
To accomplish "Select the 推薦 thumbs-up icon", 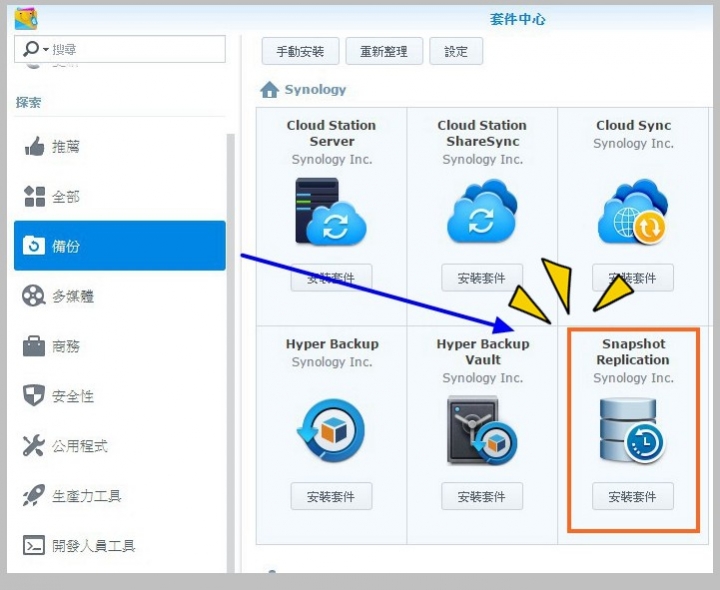I will pos(34,146).
